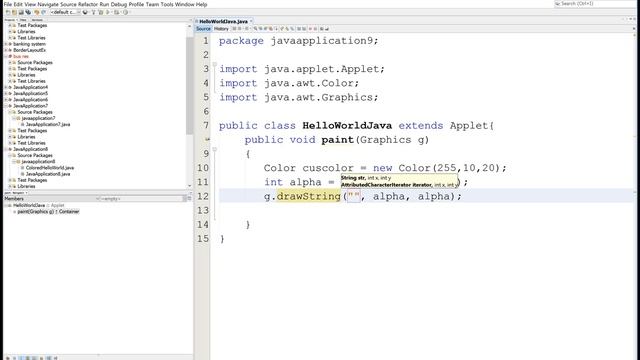This screenshot has width=640, height=360.
Task: Open the default config dropdown
Action: pyautogui.click(x=65, y=12)
